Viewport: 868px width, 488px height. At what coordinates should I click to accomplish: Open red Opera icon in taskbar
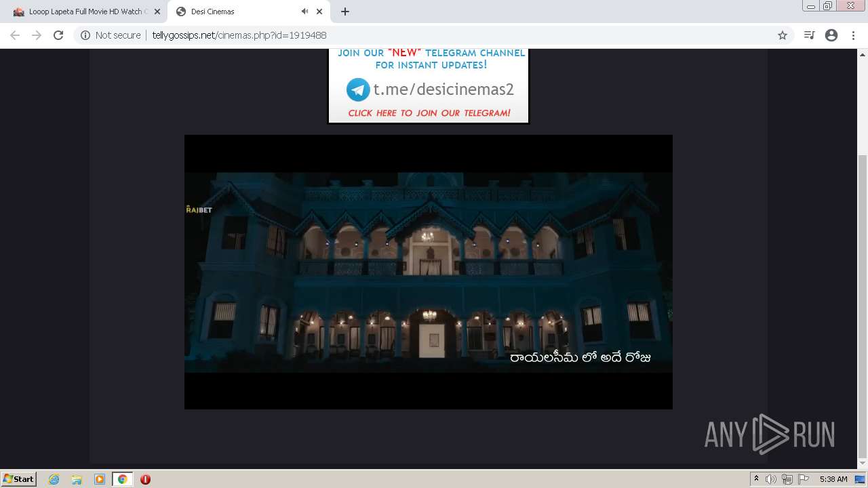pos(145,479)
